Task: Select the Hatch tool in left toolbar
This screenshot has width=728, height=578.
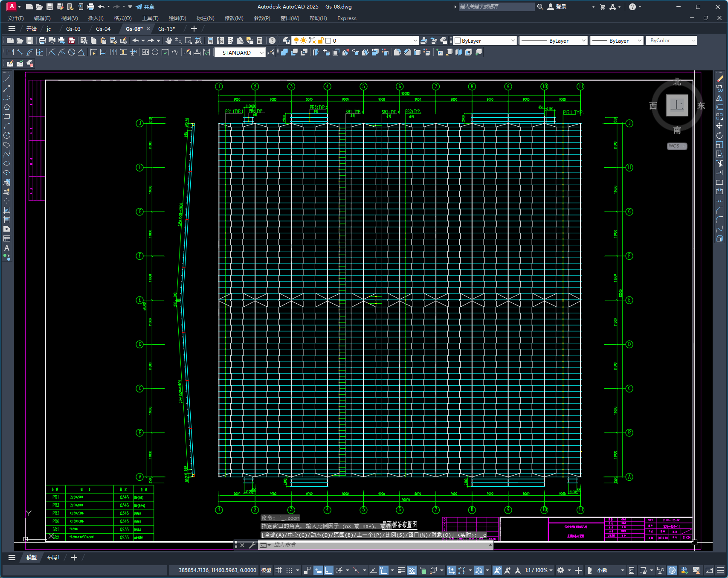Action: click(x=7, y=210)
